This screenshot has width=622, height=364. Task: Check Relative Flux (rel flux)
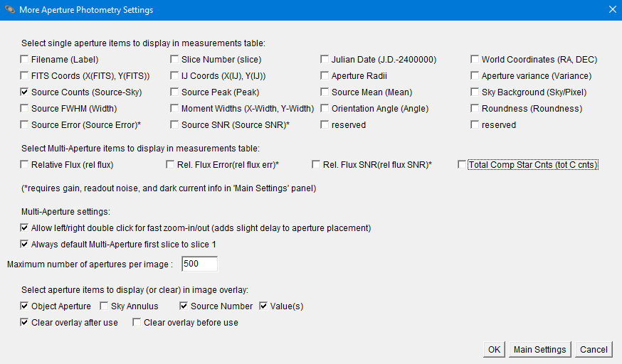pyautogui.click(x=25, y=165)
